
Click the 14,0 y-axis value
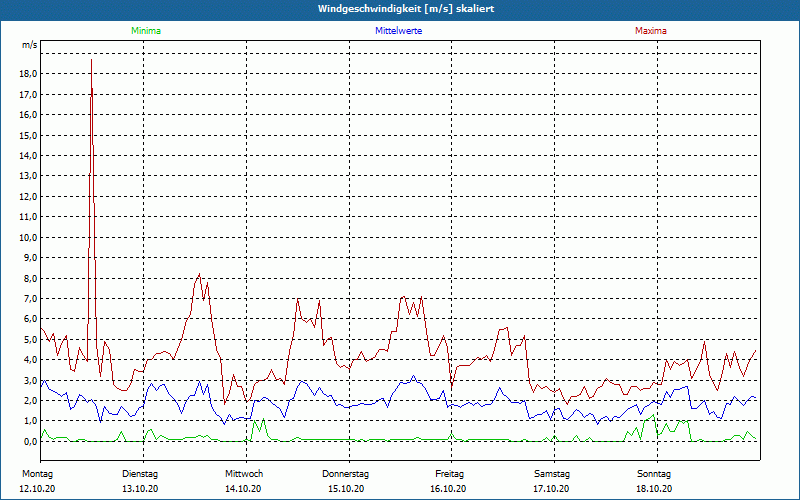(28, 156)
